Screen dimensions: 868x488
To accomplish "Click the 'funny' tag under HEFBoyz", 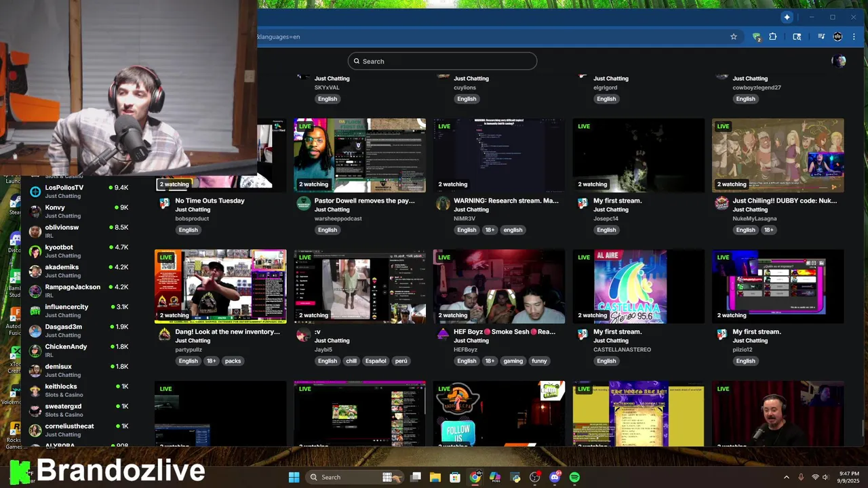I will [539, 361].
